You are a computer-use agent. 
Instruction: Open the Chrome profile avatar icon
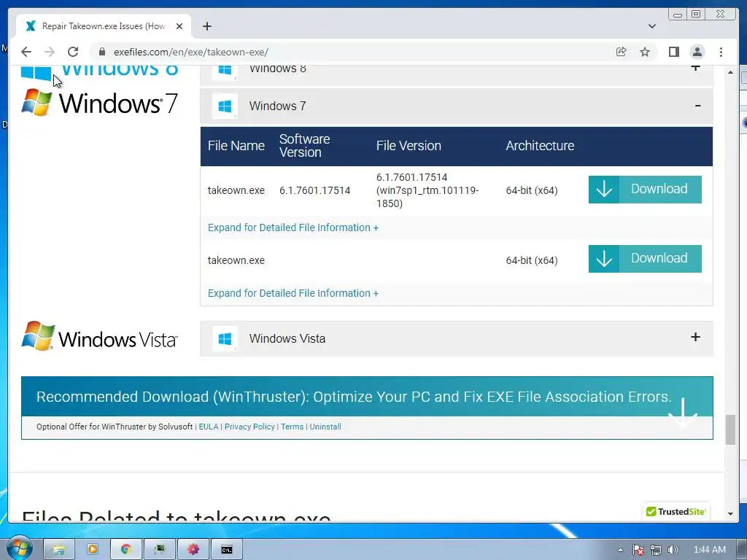(x=697, y=52)
